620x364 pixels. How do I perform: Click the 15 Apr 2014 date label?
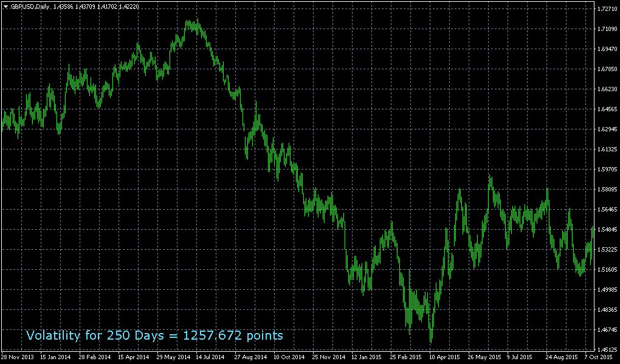click(x=134, y=357)
